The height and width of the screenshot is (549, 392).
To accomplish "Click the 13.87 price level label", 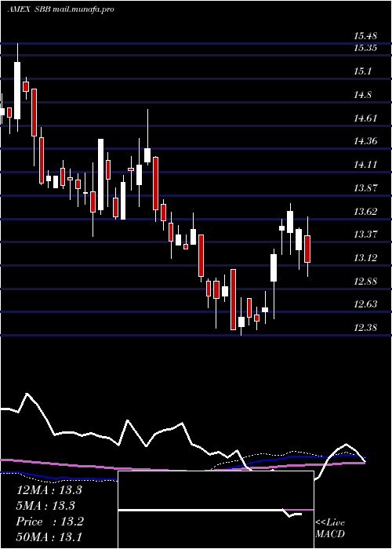I will (365, 188).
